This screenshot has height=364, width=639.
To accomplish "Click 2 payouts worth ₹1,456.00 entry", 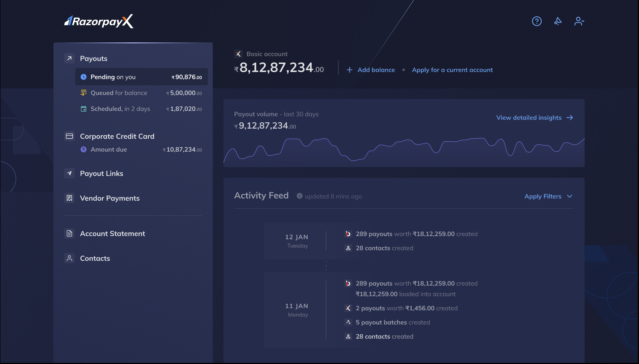I will pos(407,308).
